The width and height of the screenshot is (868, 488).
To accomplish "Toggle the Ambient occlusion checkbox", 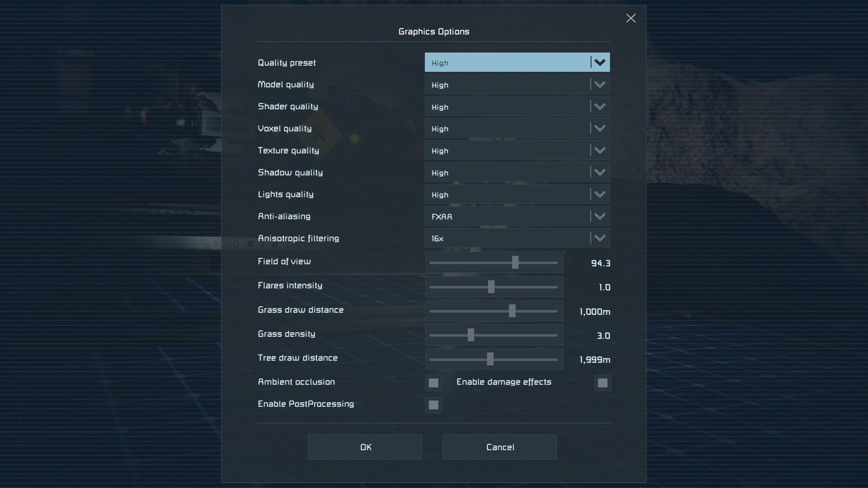I will (433, 383).
